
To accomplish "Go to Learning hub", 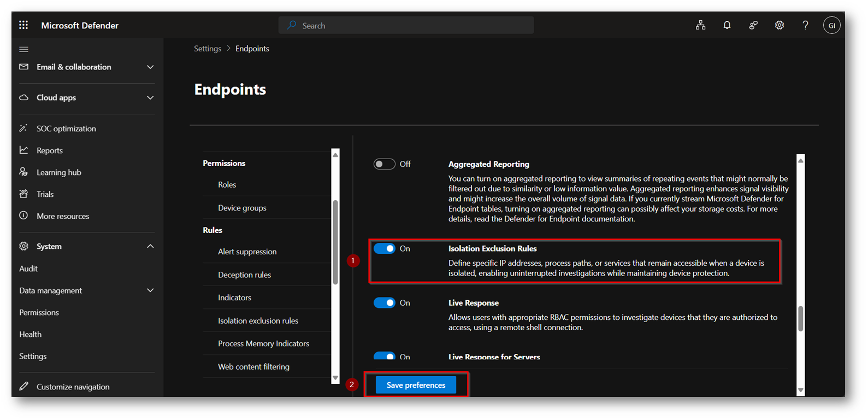I will tap(59, 172).
